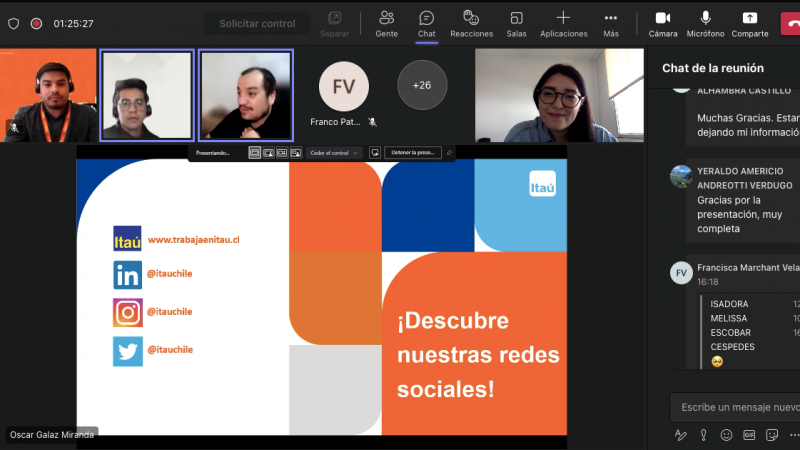The image size is (800, 450).
Task: Switch to the Chat tab
Action: (x=426, y=23)
